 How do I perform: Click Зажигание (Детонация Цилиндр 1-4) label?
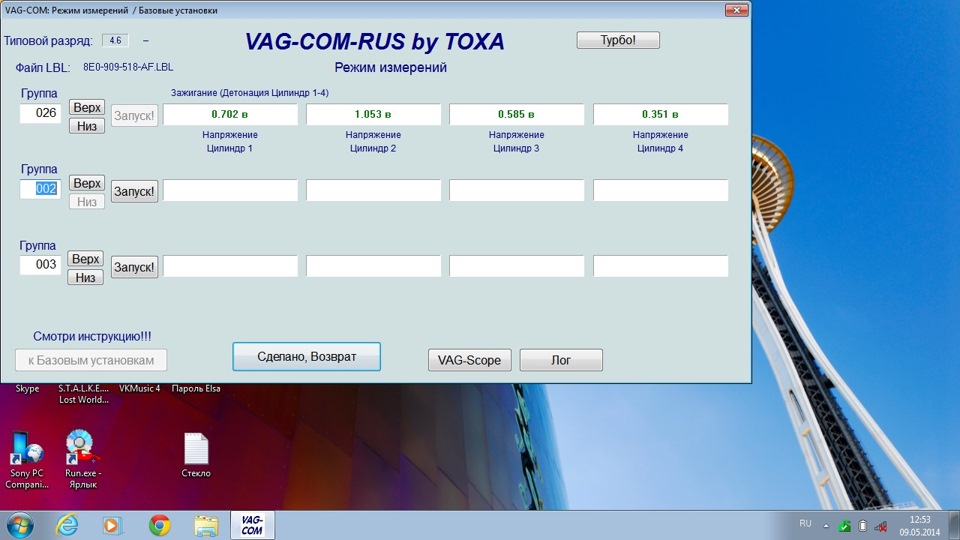(250, 93)
